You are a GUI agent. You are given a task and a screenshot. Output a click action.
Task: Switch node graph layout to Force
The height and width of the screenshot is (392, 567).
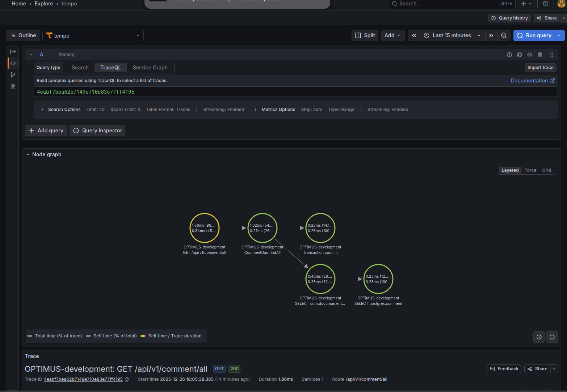coord(530,170)
